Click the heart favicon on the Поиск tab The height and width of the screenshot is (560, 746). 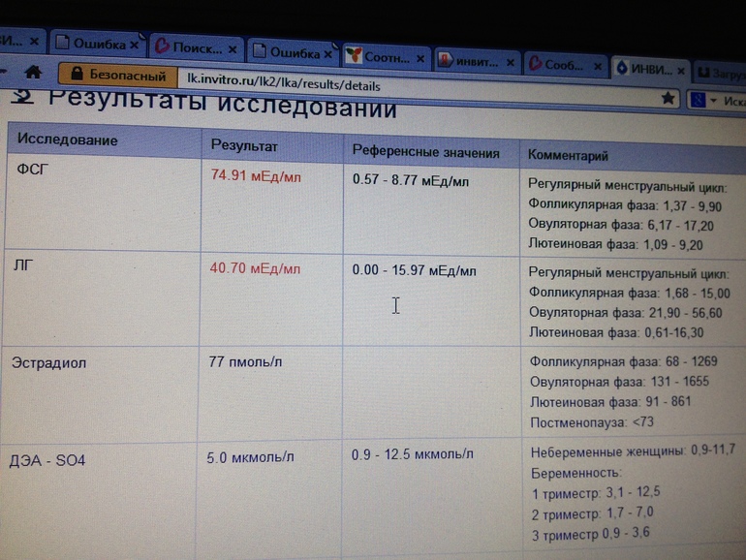coord(162,47)
